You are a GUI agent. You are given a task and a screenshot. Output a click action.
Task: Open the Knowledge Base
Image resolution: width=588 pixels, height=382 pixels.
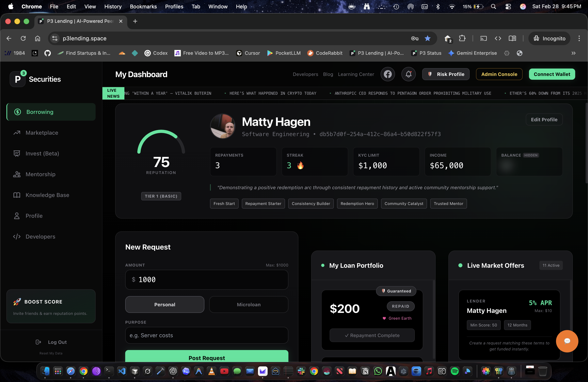pos(47,195)
